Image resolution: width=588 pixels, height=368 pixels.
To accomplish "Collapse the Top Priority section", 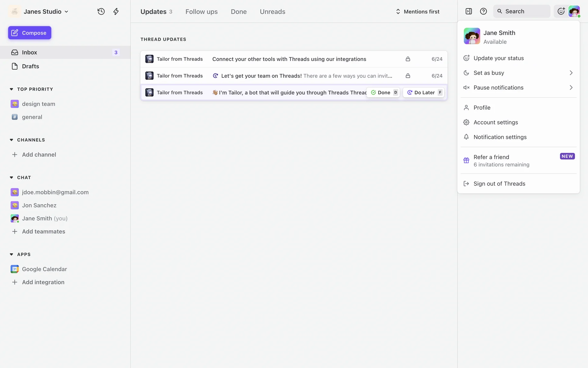I will 12,89.
